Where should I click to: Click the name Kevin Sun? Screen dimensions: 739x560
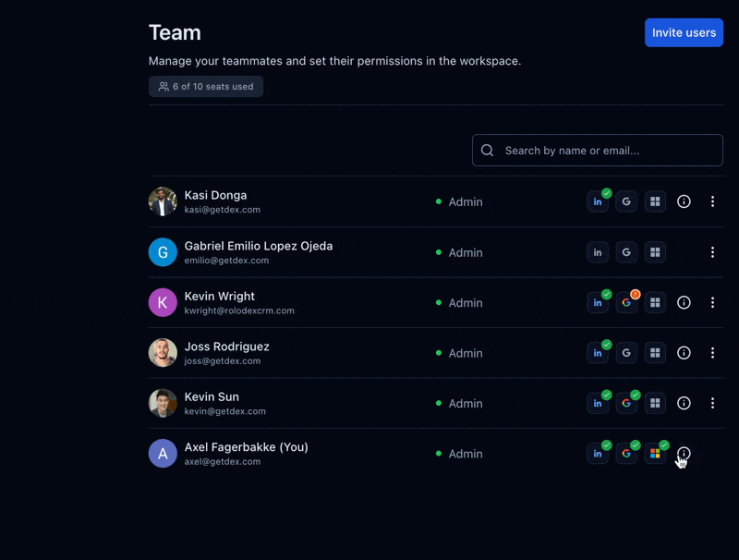pyautogui.click(x=212, y=397)
